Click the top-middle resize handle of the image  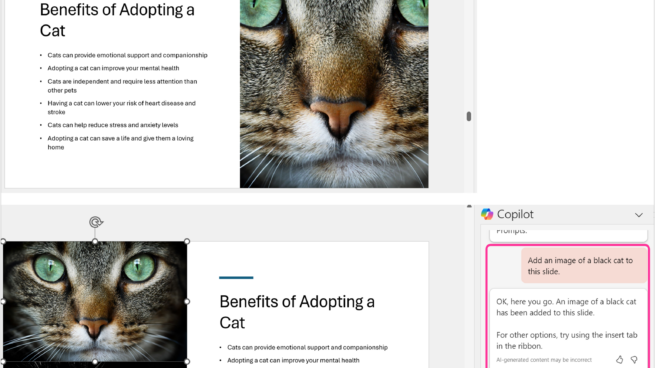tap(95, 241)
